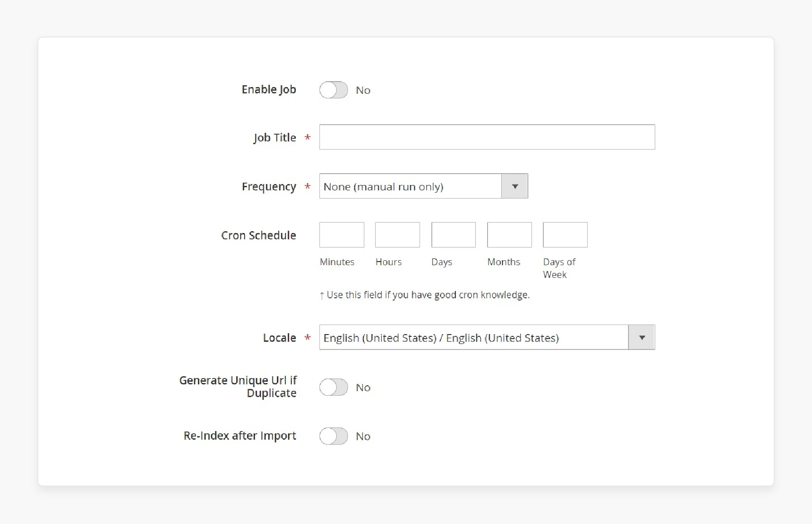Click into the Job Title field

click(x=487, y=137)
